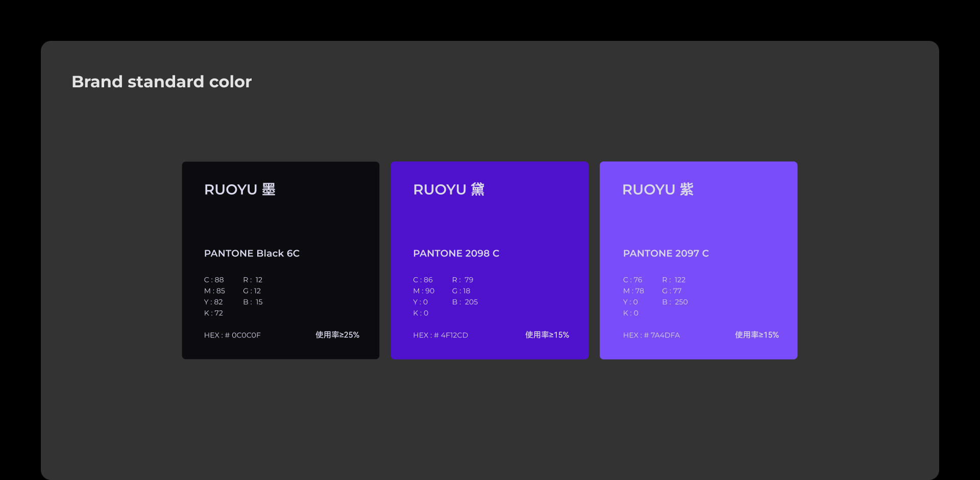Click 使用率≥15% on the light purple card
Image resolution: width=980 pixels, height=480 pixels.
[x=757, y=335]
